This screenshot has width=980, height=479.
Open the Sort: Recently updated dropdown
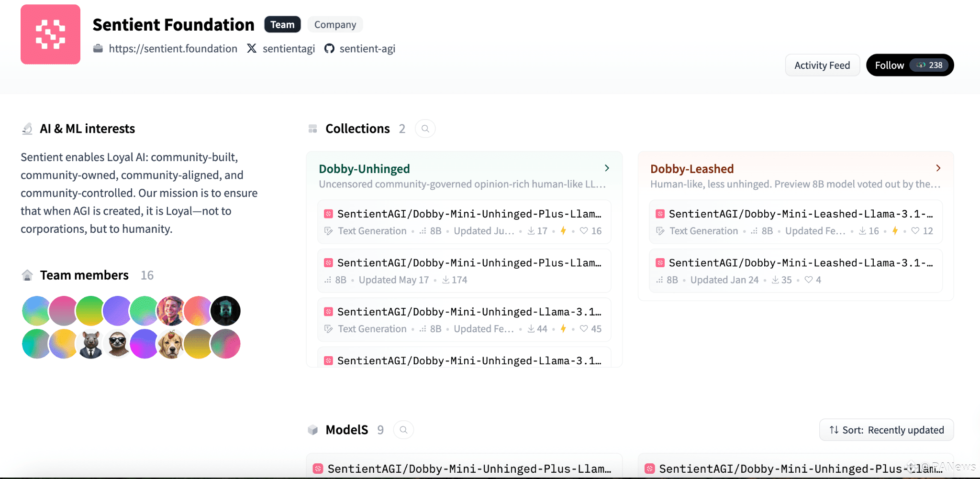pos(886,430)
